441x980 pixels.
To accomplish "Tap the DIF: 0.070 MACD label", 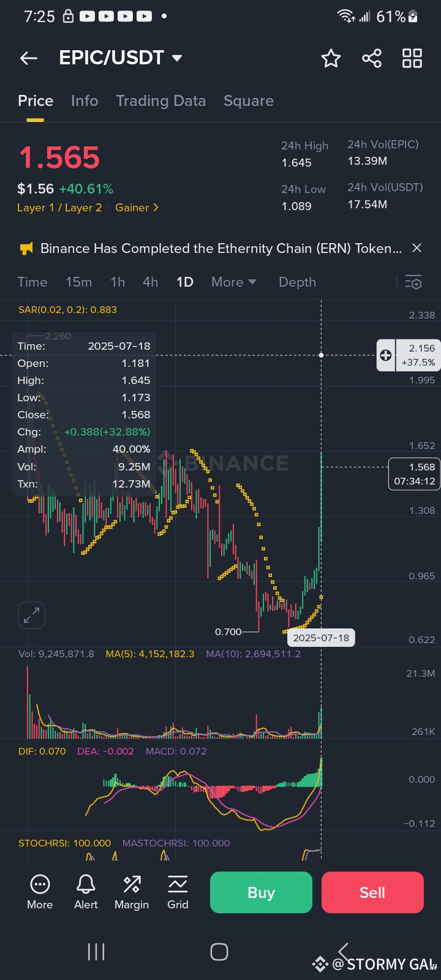I will (42, 752).
